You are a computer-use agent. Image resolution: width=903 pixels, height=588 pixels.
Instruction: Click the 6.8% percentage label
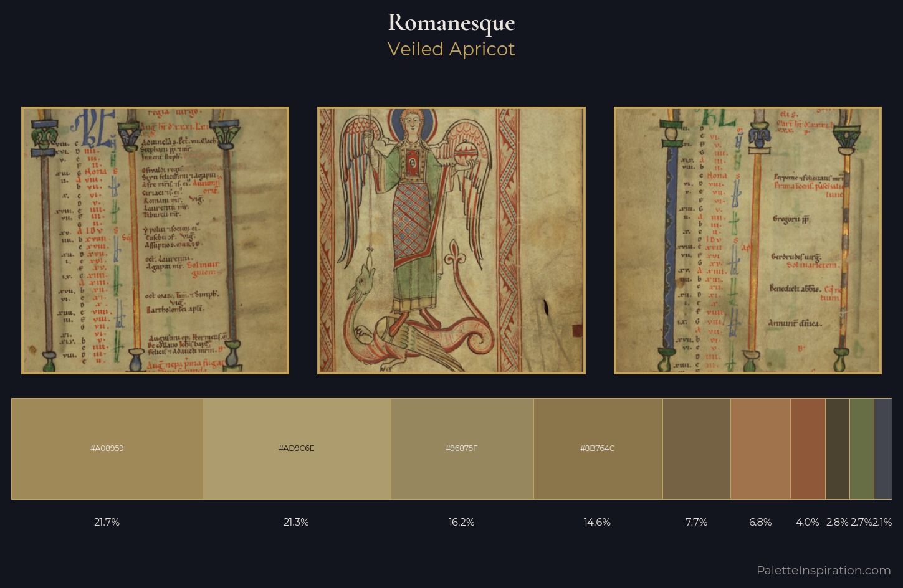tap(760, 522)
